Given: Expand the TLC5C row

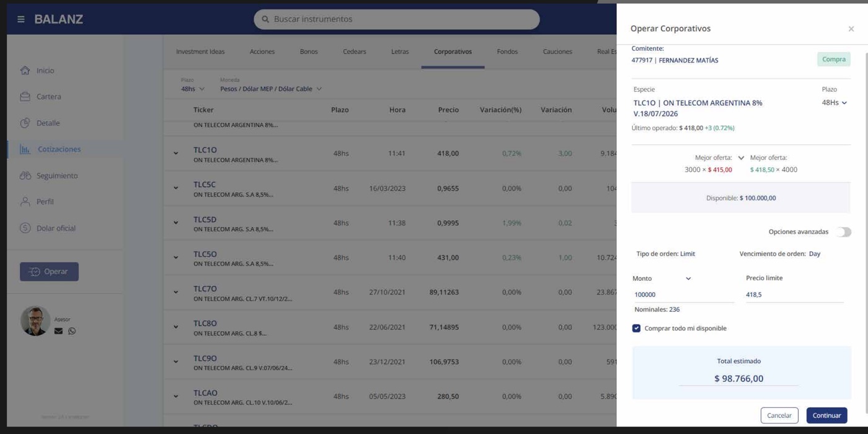Looking at the screenshot, I should click(176, 188).
